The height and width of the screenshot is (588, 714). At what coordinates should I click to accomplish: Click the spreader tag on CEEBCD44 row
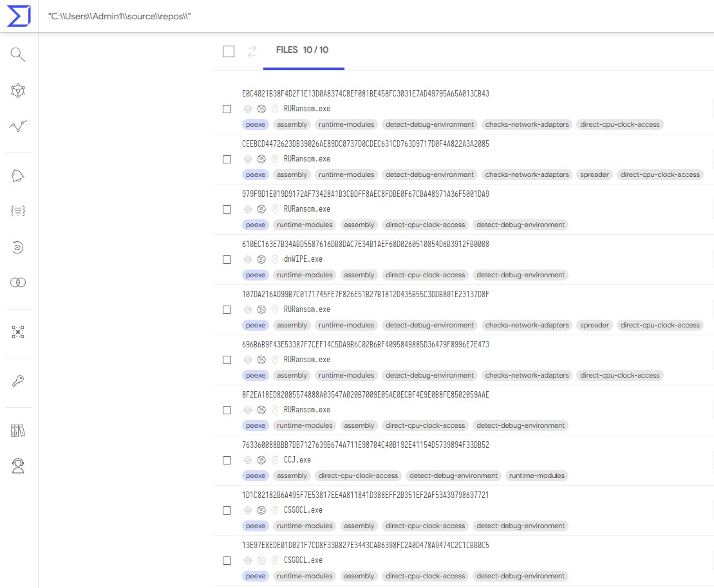[594, 175]
